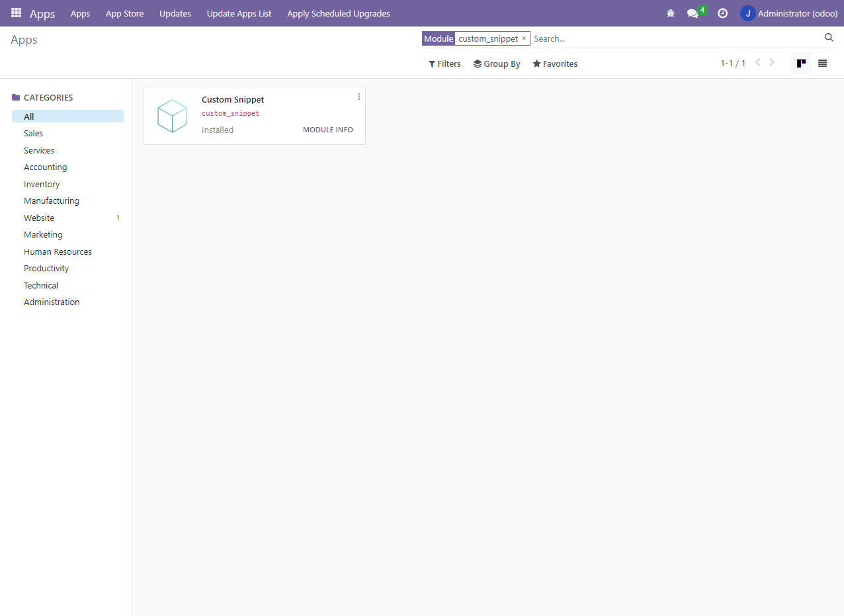Open the Updates menu
The width and height of the screenshot is (844, 616).
pyautogui.click(x=175, y=13)
